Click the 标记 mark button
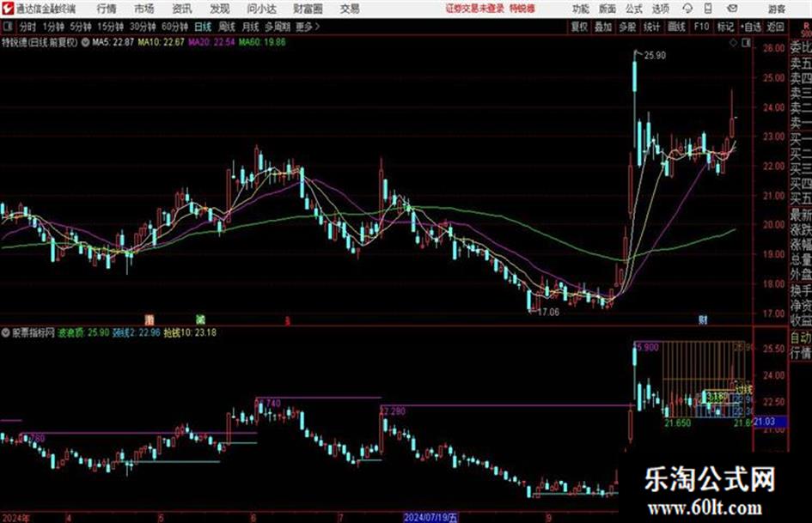Image resolution: width=812 pixels, height=523 pixels. pyautogui.click(x=725, y=27)
